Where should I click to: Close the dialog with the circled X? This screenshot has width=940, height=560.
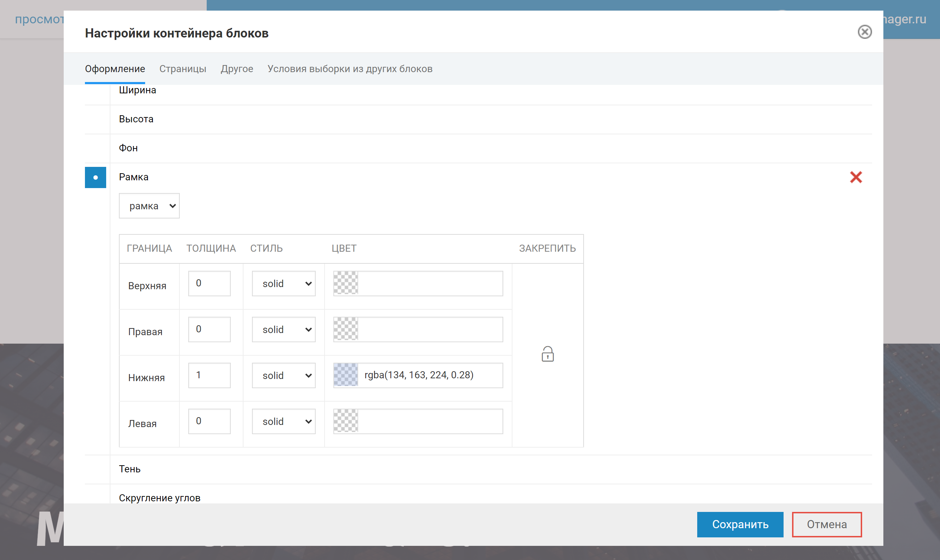(x=864, y=32)
